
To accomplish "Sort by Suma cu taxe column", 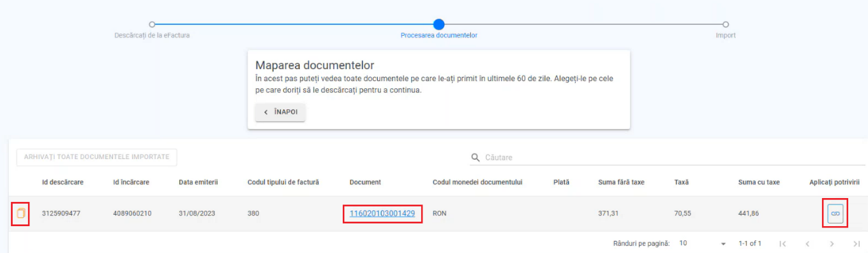I will pos(759,182).
